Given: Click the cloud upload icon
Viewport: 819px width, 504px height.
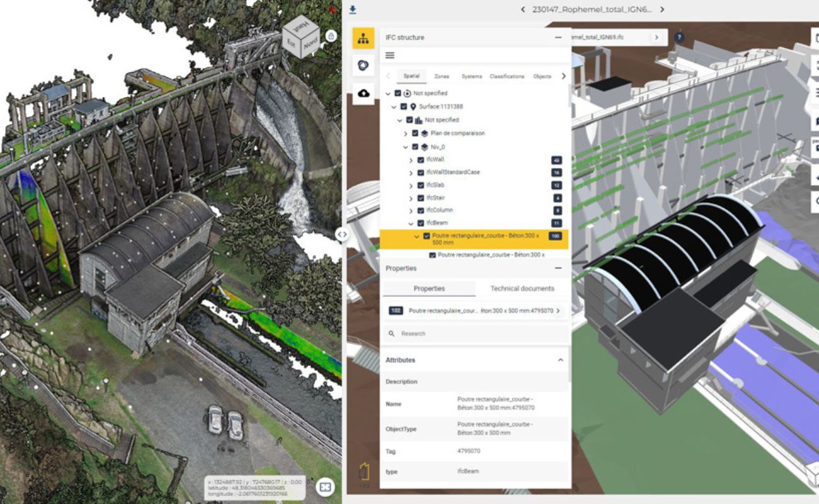Looking at the screenshot, I should [x=363, y=93].
